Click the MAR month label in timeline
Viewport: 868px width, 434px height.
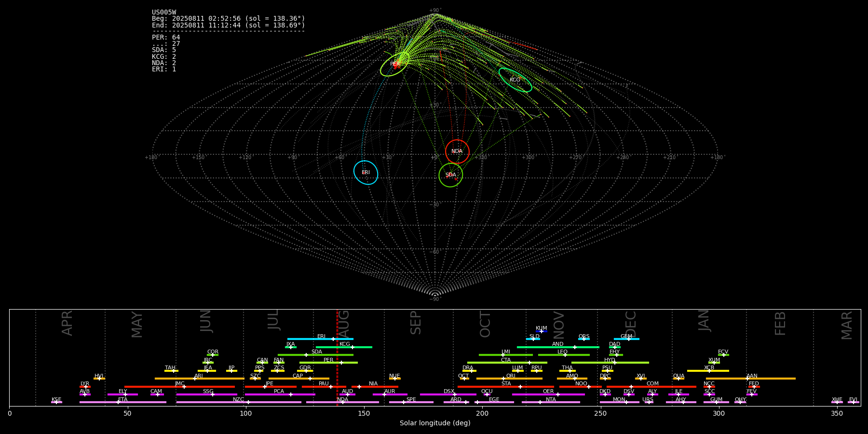847,325
